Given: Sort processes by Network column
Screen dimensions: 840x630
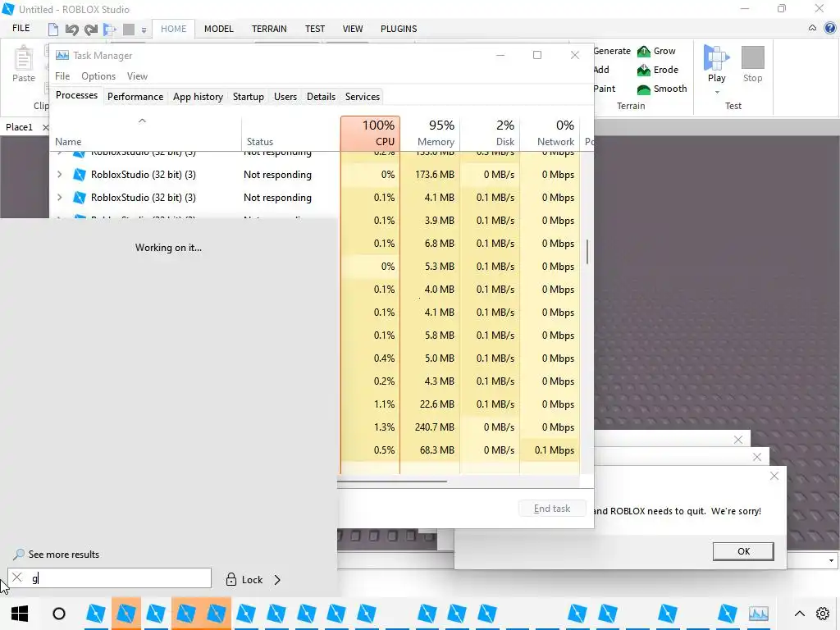Looking at the screenshot, I should pyautogui.click(x=550, y=133).
